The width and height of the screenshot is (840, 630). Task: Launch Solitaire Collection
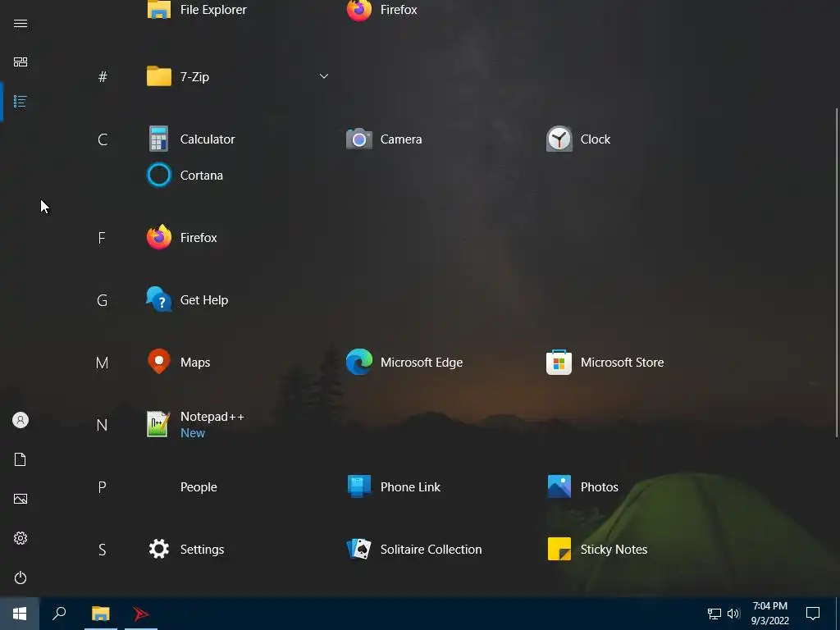pyautogui.click(x=414, y=549)
